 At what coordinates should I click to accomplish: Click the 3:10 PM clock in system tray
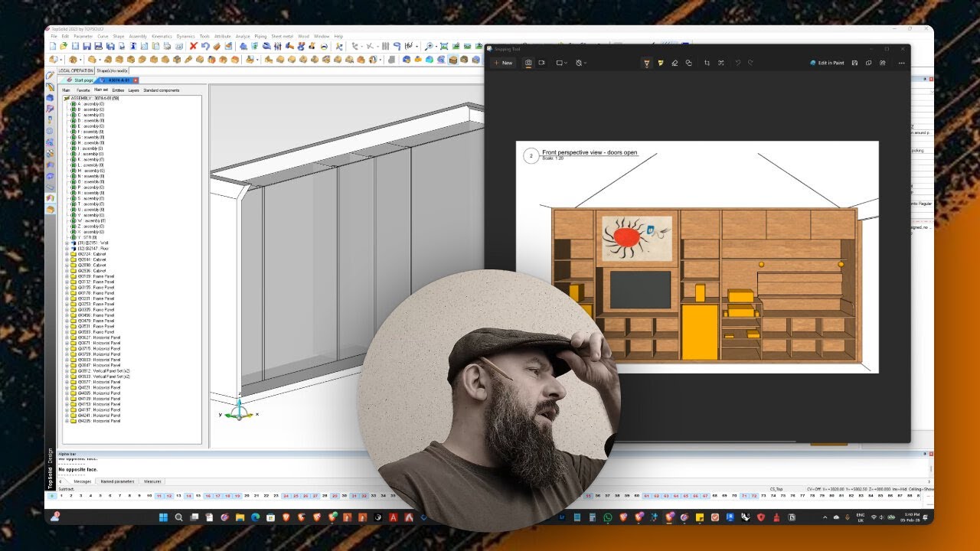coord(911,517)
